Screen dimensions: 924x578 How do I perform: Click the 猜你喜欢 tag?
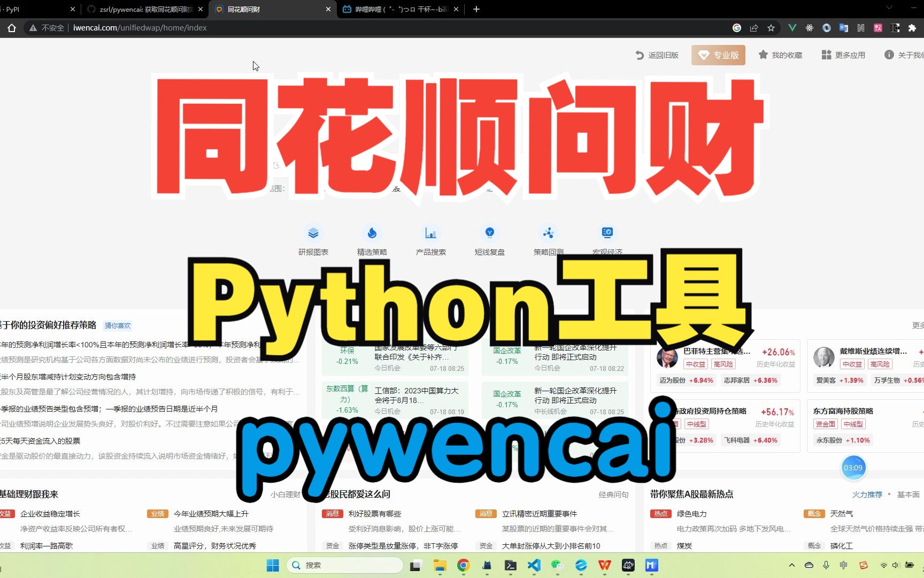tap(118, 325)
